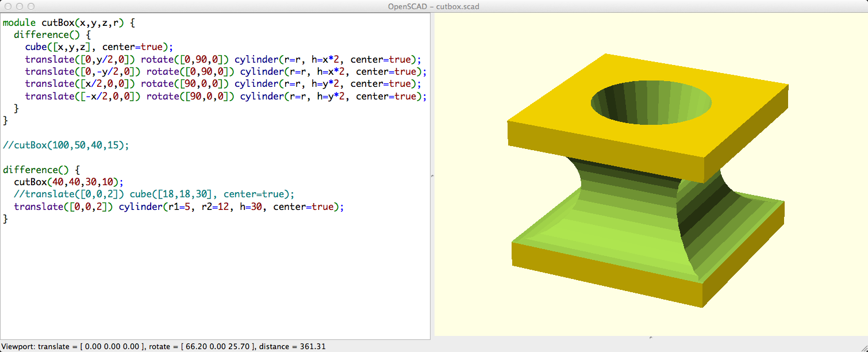
Task: Click the window title 'OpenSCAD – cutbox.scad'
Action: [434, 6]
